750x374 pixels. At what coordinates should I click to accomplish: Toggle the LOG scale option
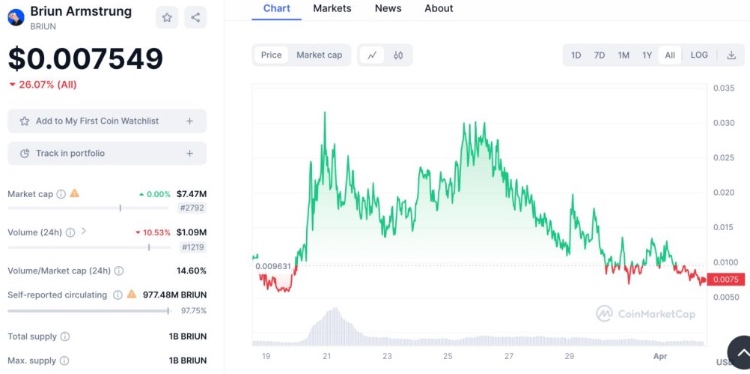click(699, 55)
